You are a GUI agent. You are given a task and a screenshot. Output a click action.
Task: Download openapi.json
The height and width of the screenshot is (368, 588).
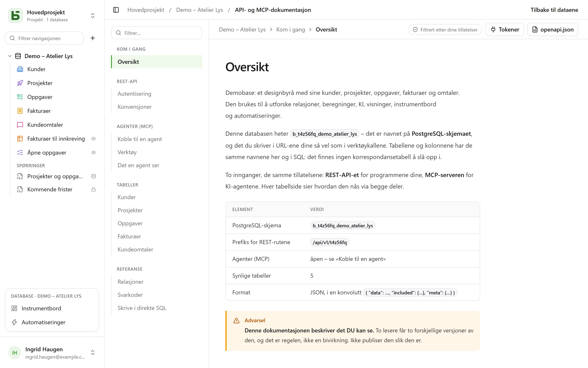[x=552, y=29]
